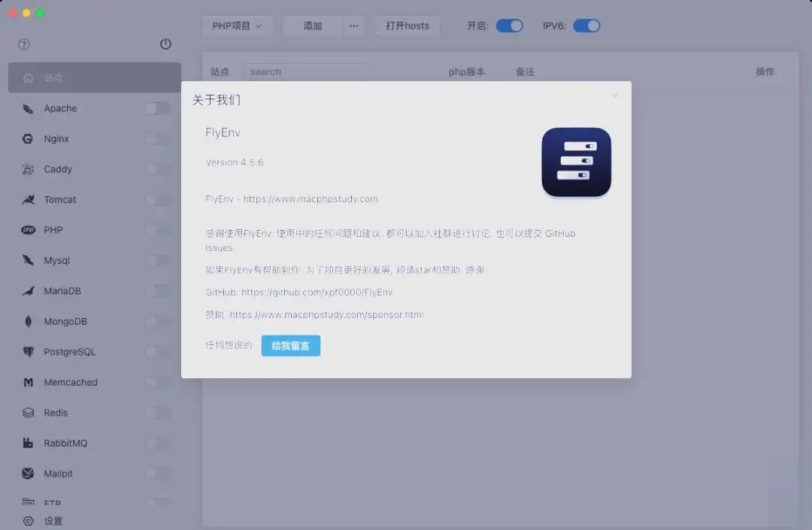812x530 pixels.
Task: Select the PostgreSQL elephant icon
Action: coord(28,352)
